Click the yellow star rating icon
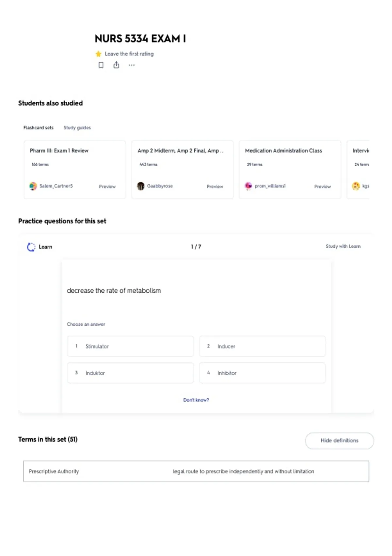Screen dimensions: 392x556 pyautogui.click(x=98, y=54)
